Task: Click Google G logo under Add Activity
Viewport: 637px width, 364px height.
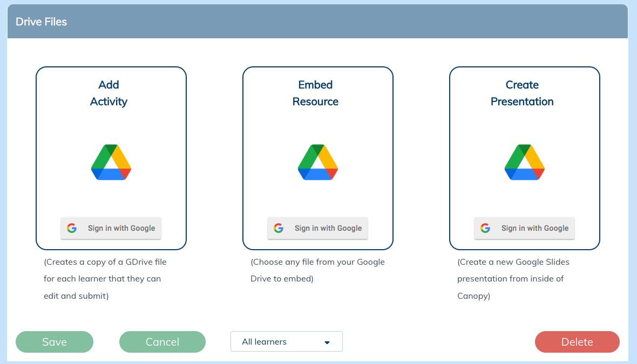Action: tap(72, 228)
